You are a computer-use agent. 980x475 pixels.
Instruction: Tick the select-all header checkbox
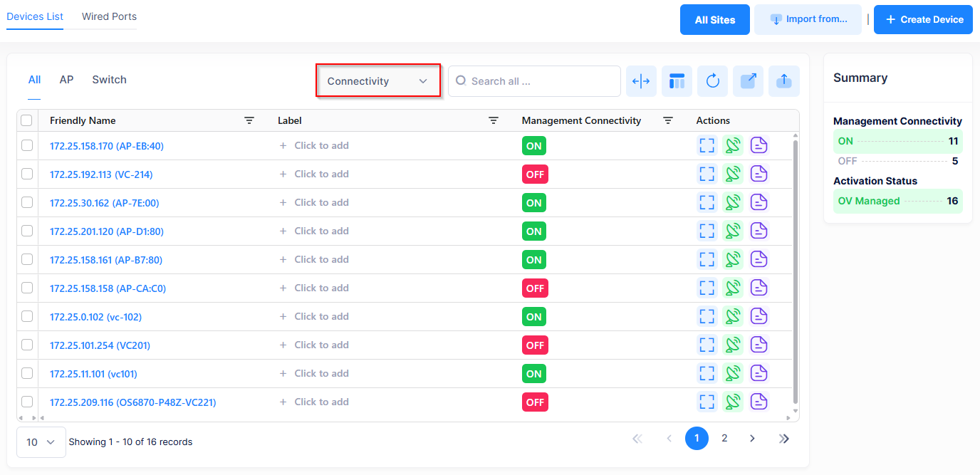26,121
